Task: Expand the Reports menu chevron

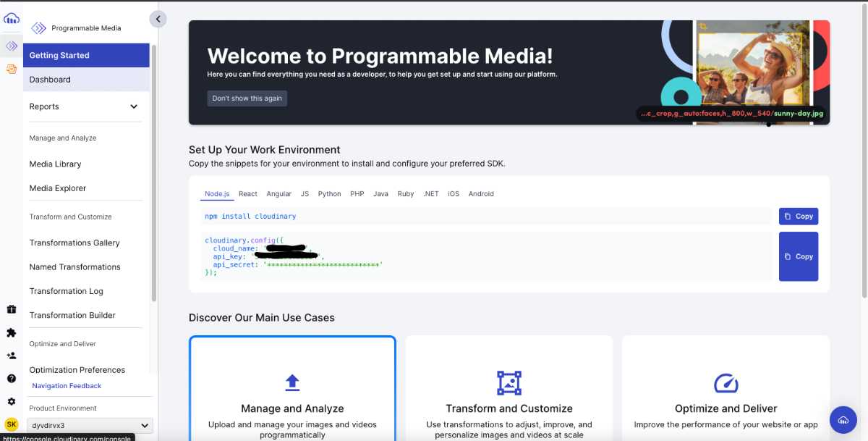Action: click(x=134, y=106)
